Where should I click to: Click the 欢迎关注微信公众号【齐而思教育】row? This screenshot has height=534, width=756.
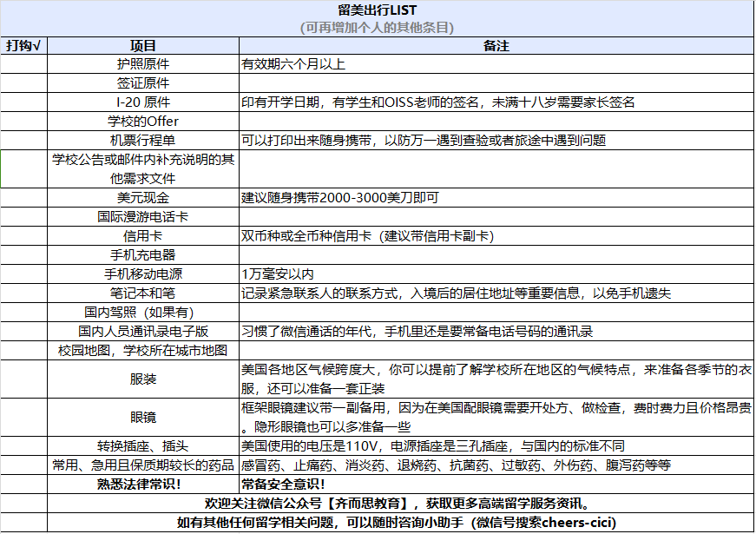400,503
